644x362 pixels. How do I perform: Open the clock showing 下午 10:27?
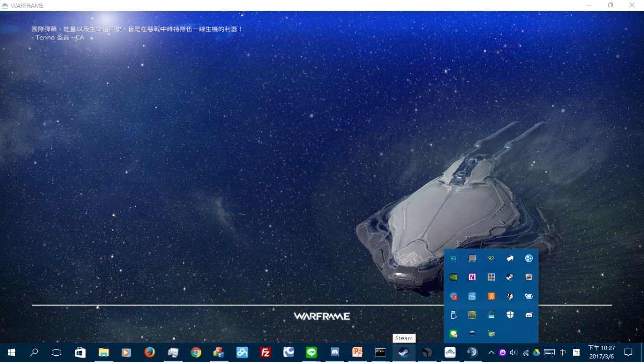602,352
